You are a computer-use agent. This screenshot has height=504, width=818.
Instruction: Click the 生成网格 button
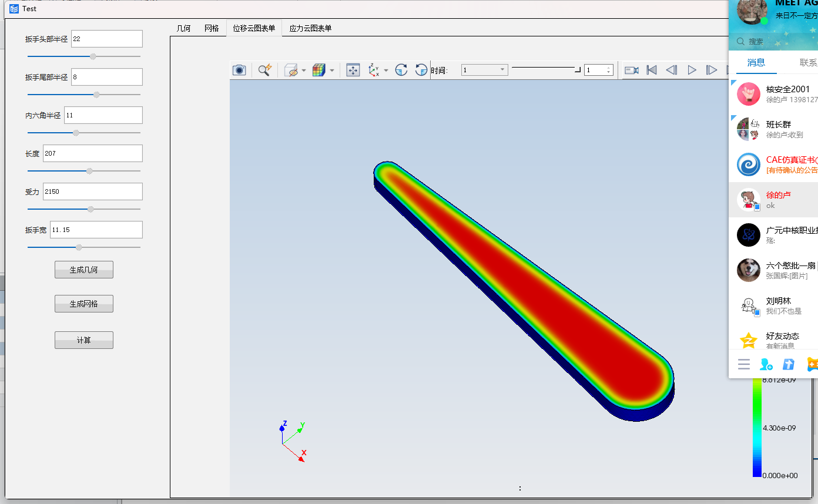tap(84, 304)
